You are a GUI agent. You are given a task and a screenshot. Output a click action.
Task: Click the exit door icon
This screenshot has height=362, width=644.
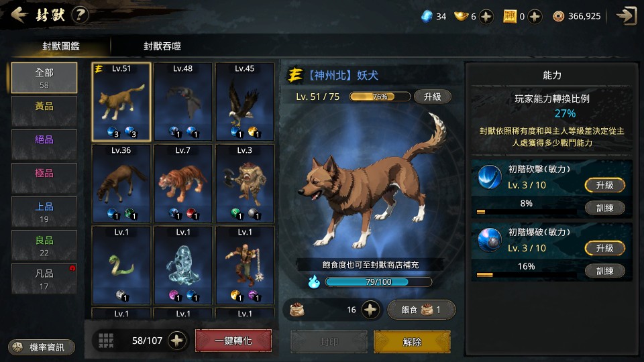(x=627, y=15)
